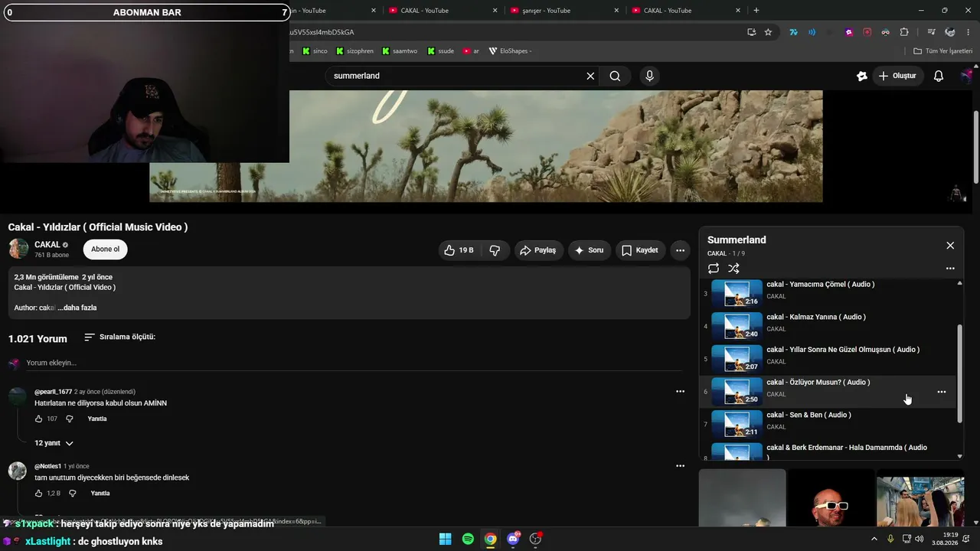Screen dimensions: 980x551
Task: Save video with the Kaydet button
Action: [640, 250]
